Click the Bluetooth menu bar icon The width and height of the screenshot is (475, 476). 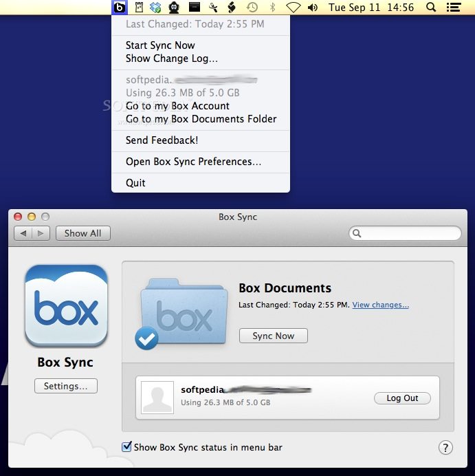click(x=272, y=8)
